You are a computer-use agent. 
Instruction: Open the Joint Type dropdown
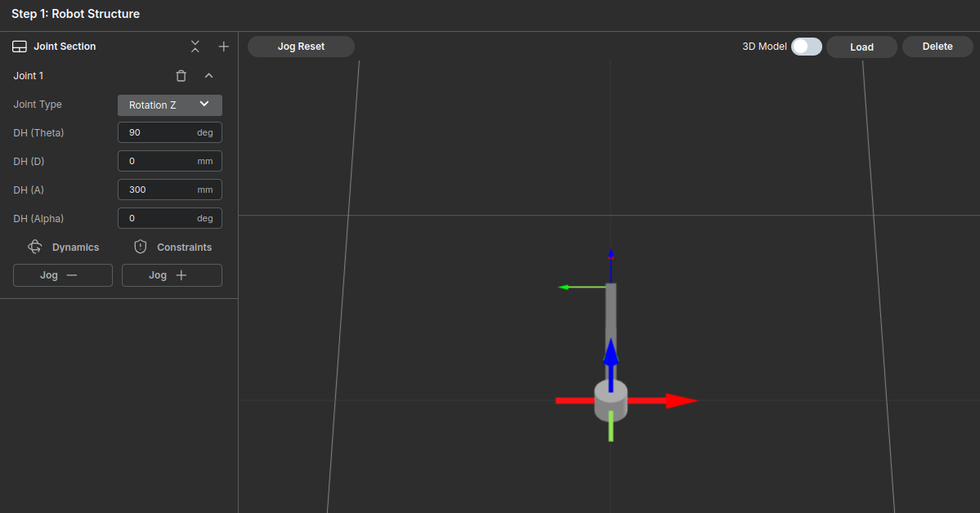(x=170, y=105)
